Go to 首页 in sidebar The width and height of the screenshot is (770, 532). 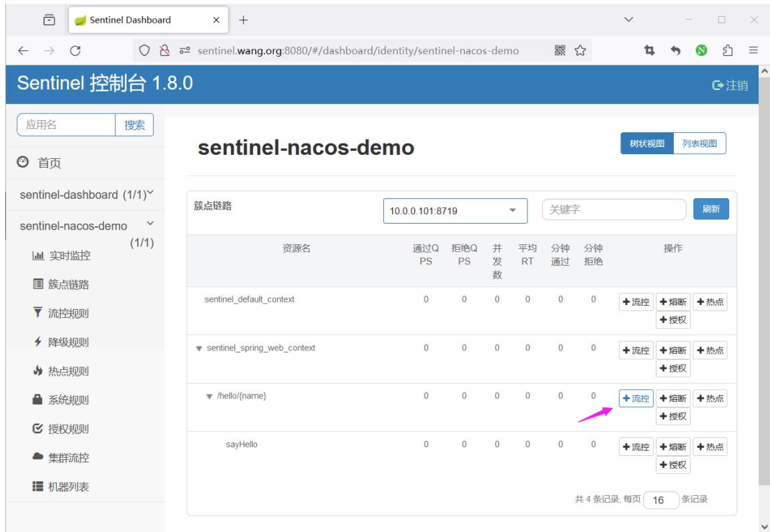[x=39, y=162]
